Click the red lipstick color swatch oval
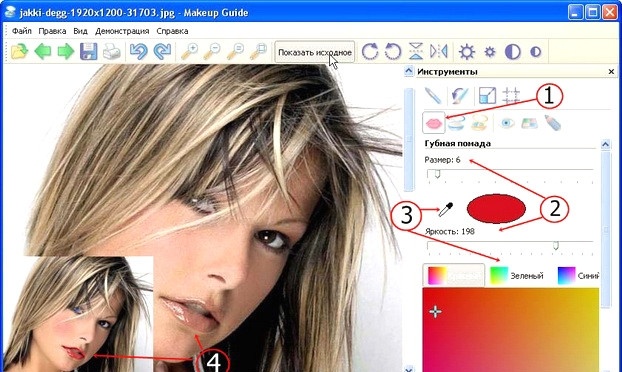622x372 pixels. (496, 208)
